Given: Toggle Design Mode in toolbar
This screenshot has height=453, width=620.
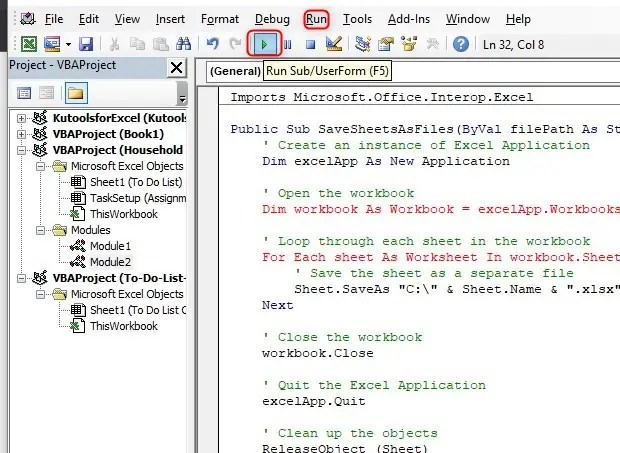Looking at the screenshot, I should coord(333,44).
